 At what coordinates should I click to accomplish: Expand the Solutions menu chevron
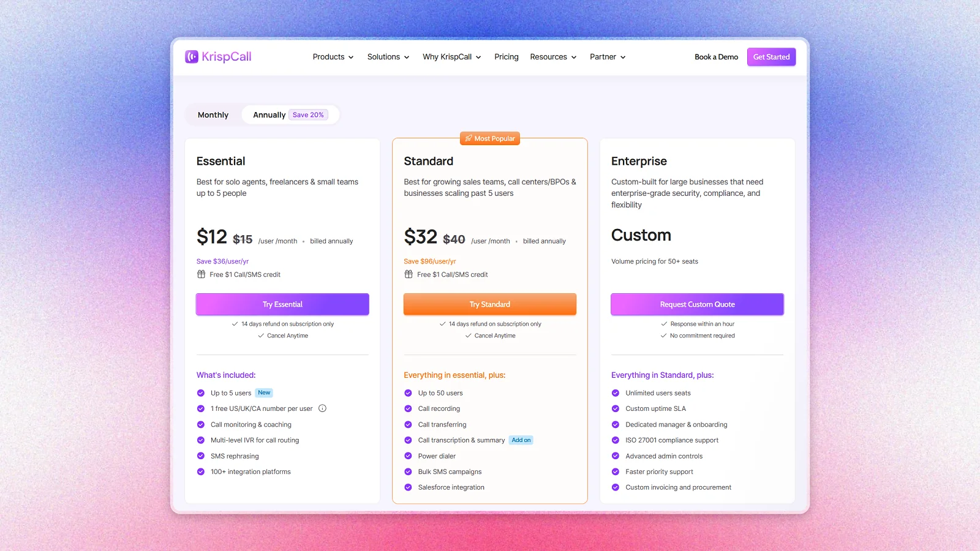(407, 58)
